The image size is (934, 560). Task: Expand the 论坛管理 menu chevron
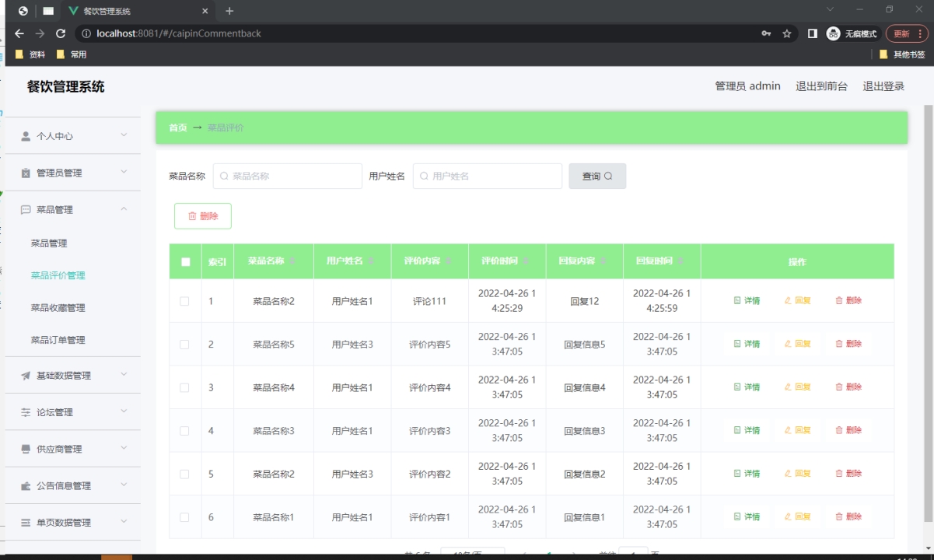pyautogui.click(x=124, y=411)
